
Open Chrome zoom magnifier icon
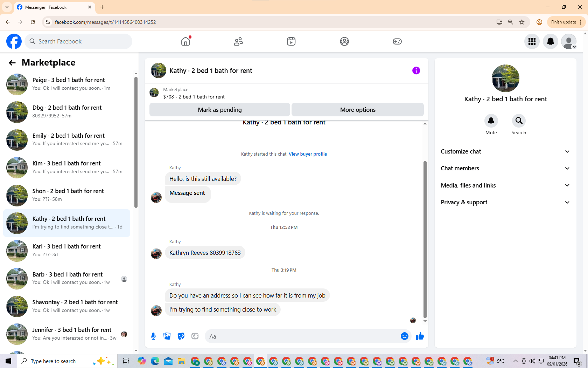point(511,22)
